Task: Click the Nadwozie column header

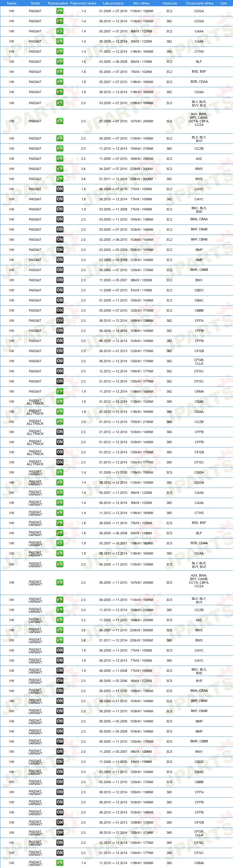Action: (x=170, y=3)
